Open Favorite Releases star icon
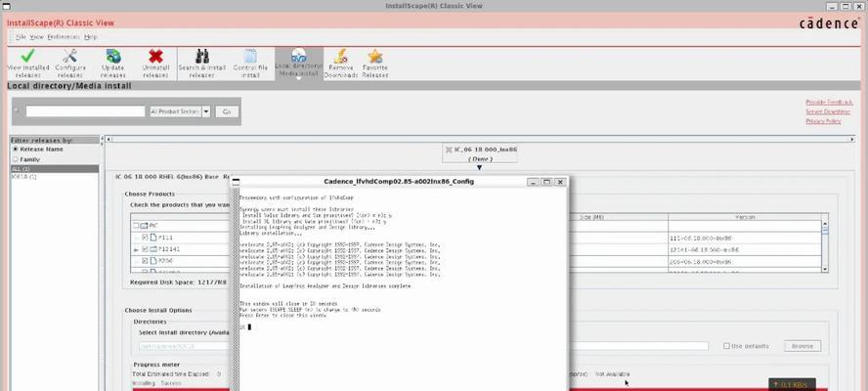Viewport: 868px width, 391px height. pyautogui.click(x=375, y=56)
